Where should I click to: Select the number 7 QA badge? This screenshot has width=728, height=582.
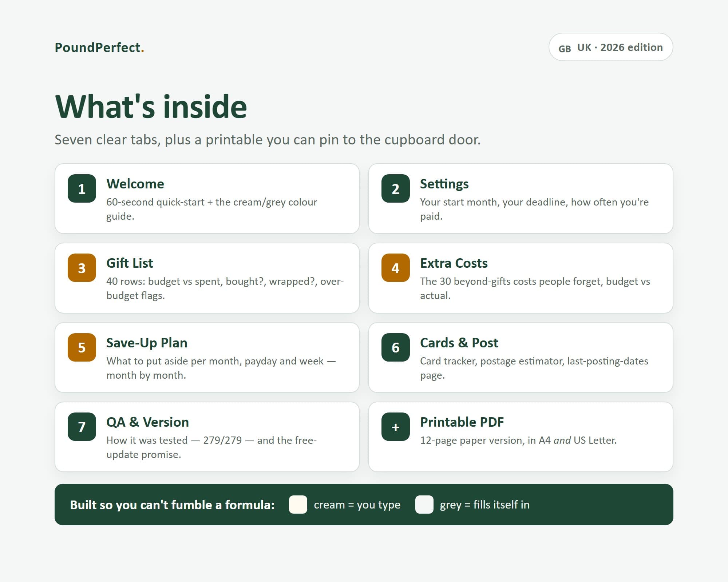pos(82,427)
